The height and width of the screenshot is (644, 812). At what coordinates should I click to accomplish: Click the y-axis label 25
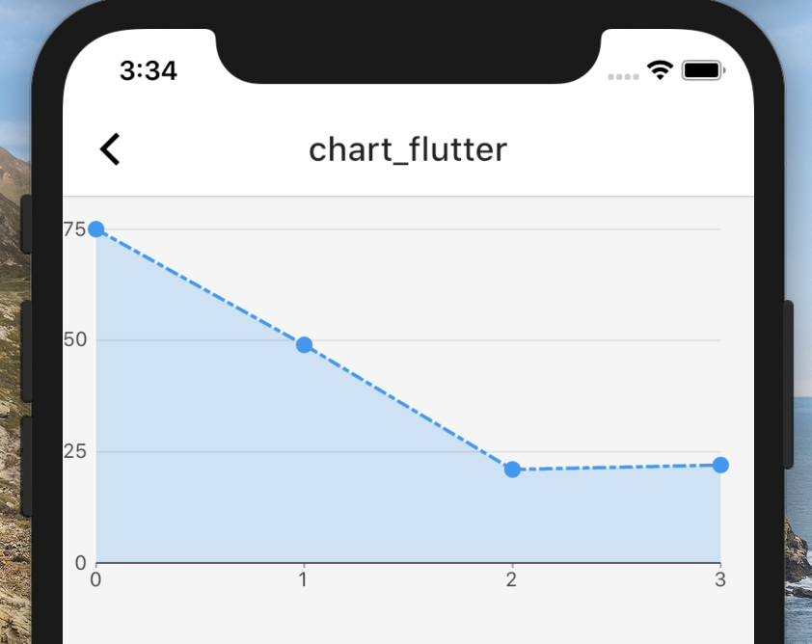pos(73,452)
